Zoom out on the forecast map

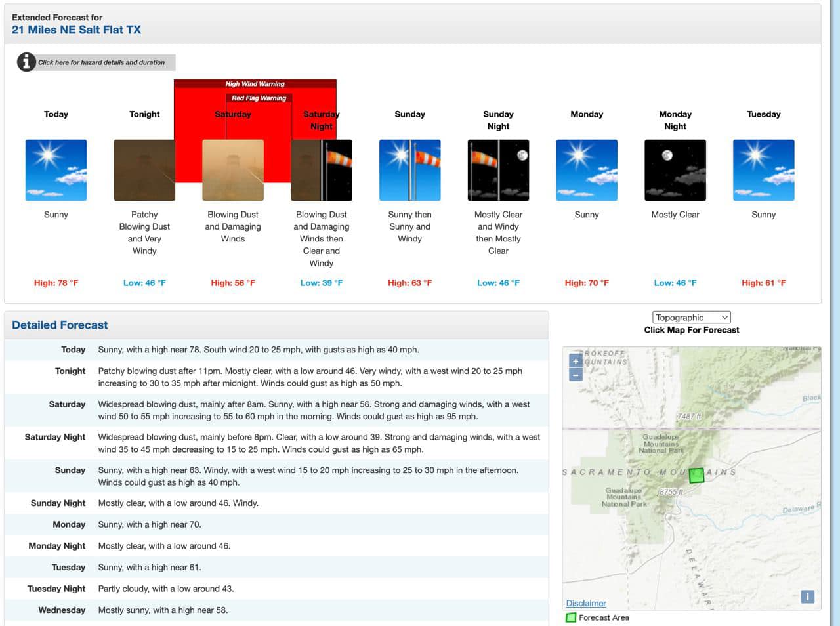[x=576, y=375]
